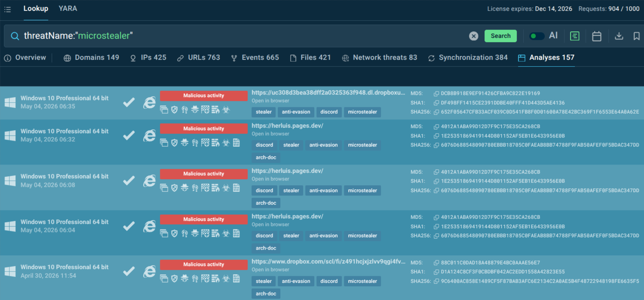Click the arch-doc tag in the April 30 row
This screenshot has width=644, height=300.
point(266,294)
